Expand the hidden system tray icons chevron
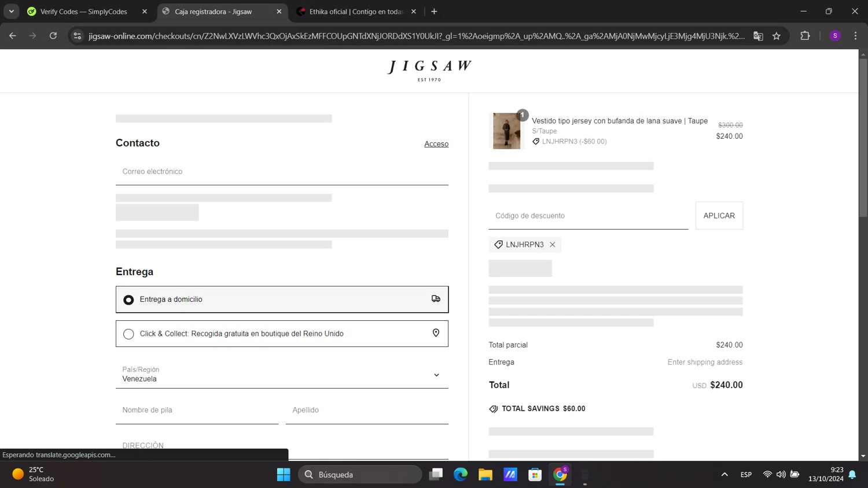Image resolution: width=868 pixels, height=488 pixels. pos(724,475)
